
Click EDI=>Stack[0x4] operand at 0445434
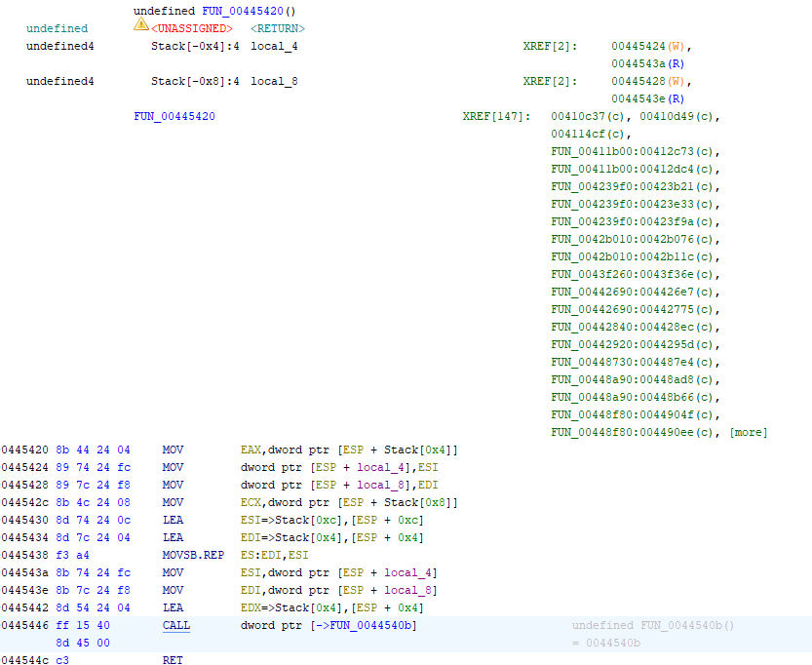click(x=291, y=538)
